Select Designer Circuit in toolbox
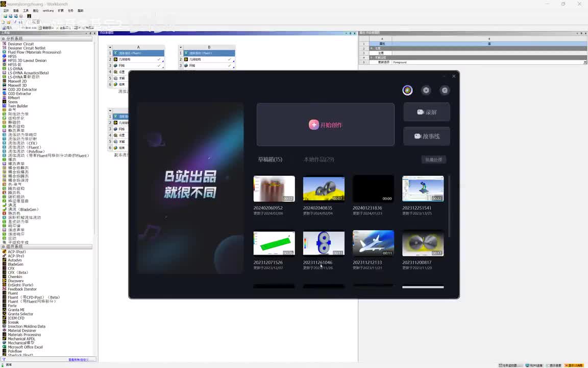 [x=20, y=44]
